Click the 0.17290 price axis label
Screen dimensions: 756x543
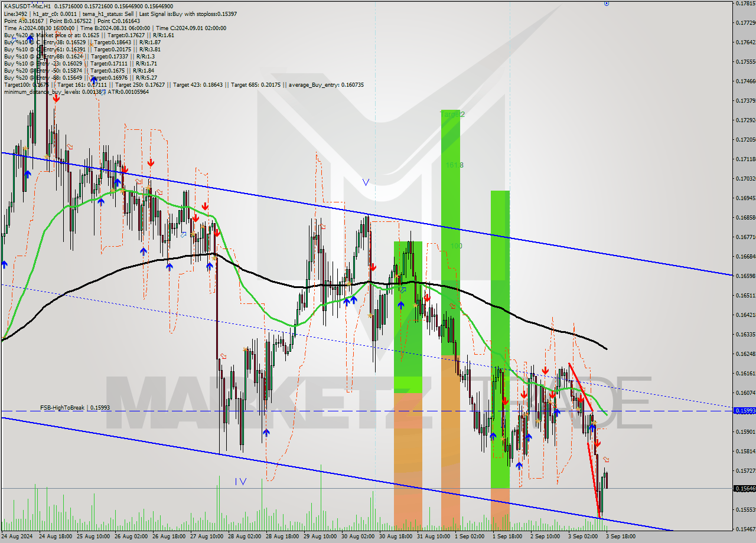click(745, 120)
